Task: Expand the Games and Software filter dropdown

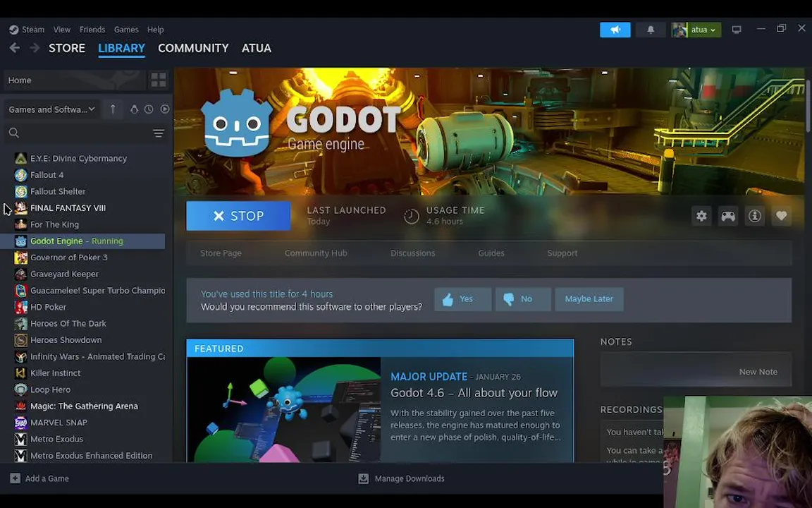Action: point(51,109)
